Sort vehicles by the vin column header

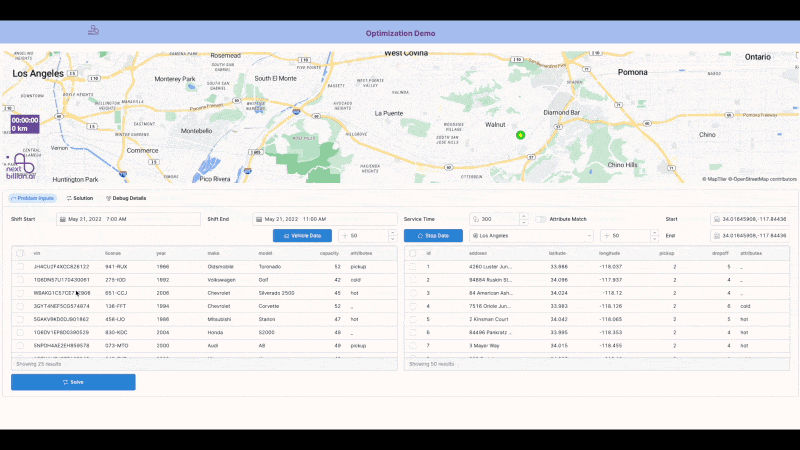37,253
